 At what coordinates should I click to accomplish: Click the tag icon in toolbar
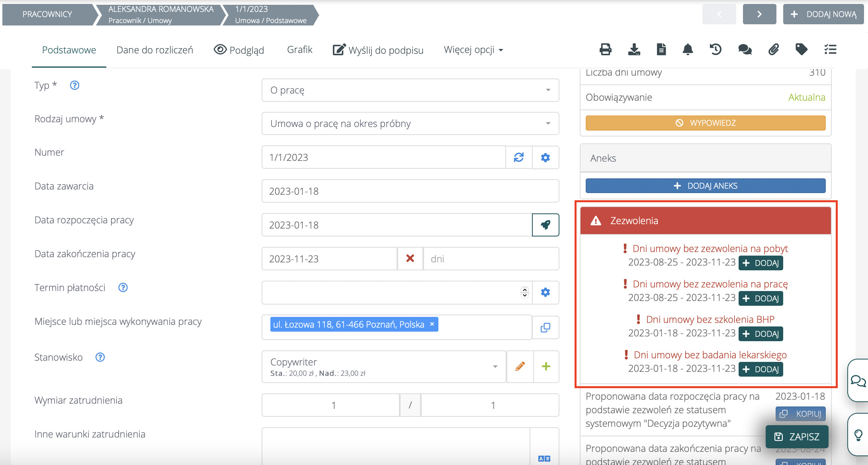(x=801, y=49)
